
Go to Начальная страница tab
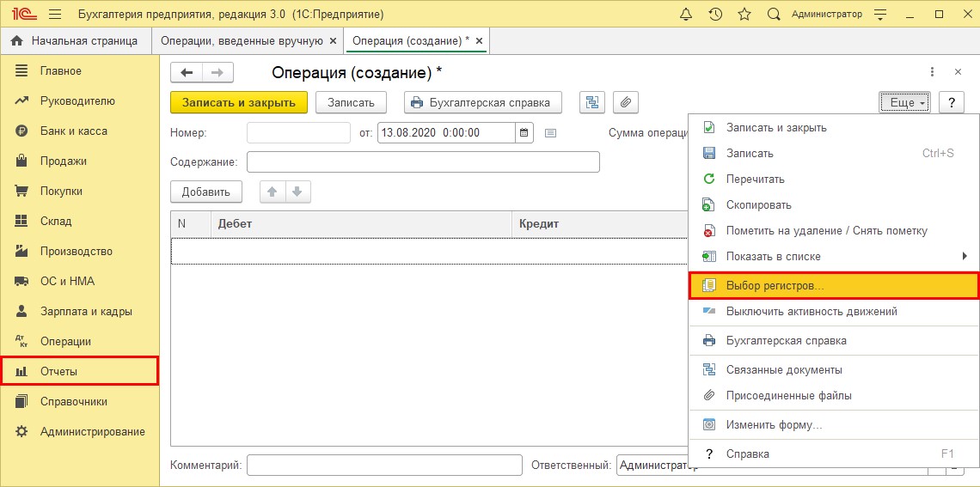coord(76,41)
